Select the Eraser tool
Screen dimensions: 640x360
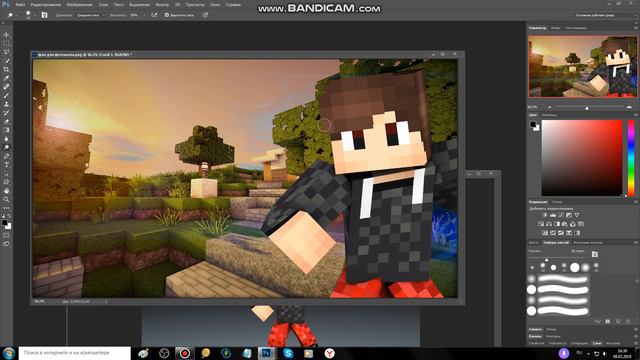pyautogui.click(x=6, y=122)
